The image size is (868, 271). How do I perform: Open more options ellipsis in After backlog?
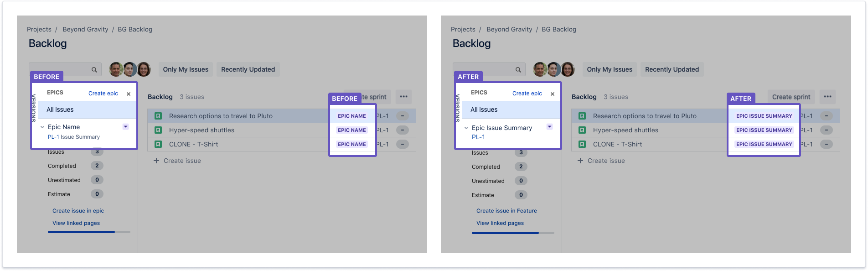[827, 97]
